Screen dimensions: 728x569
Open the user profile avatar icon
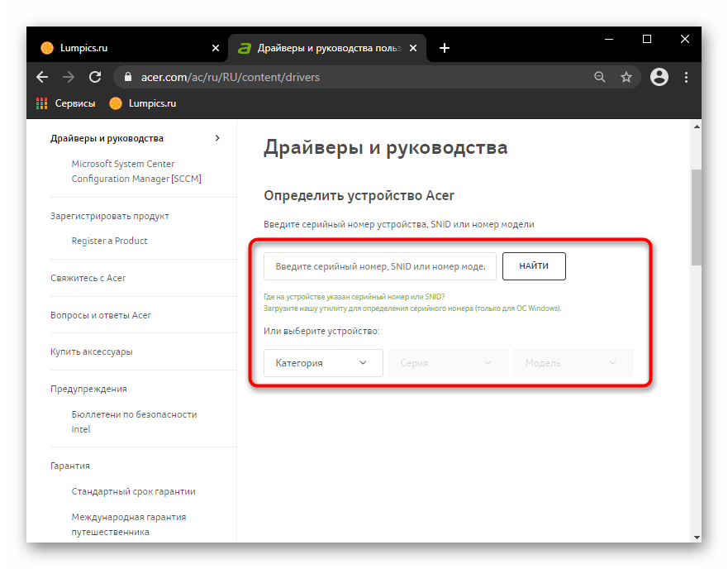659,77
